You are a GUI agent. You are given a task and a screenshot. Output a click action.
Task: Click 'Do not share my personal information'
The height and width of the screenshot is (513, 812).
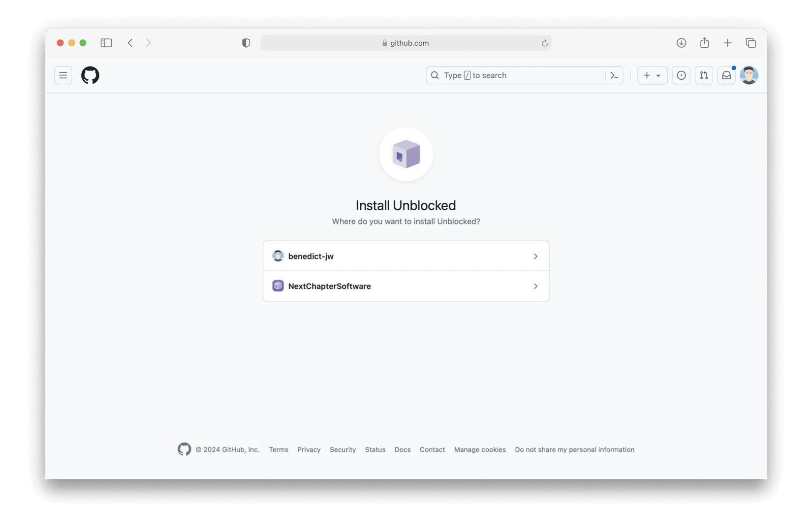tap(574, 449)
